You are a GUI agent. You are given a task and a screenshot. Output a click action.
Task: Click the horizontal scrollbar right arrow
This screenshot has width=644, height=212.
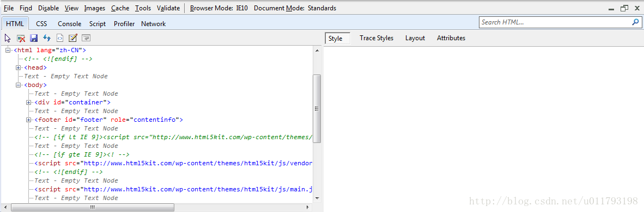coord(308,208)
